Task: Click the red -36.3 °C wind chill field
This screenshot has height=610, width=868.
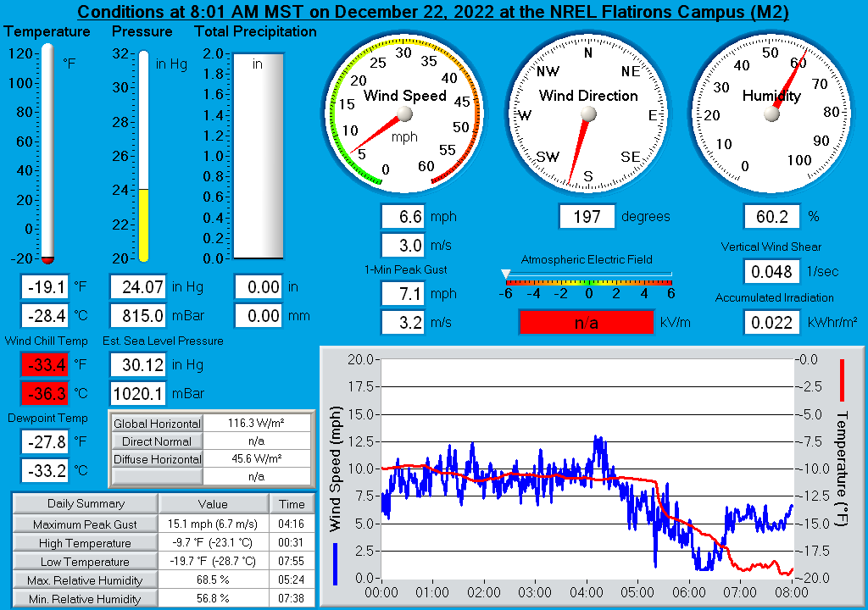Action: (45, 394)
